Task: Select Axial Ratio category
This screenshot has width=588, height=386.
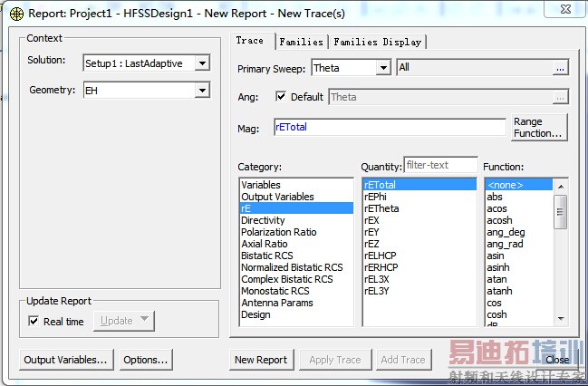Action: coord(296,244)
